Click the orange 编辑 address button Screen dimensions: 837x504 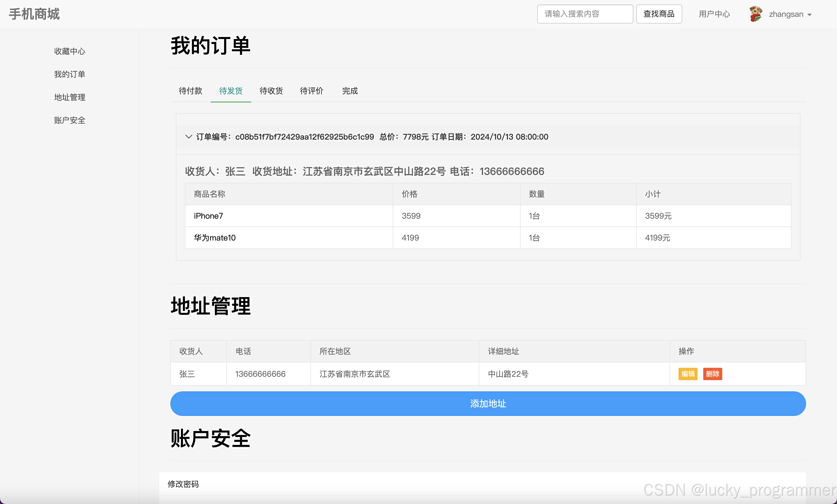point(688,374)
